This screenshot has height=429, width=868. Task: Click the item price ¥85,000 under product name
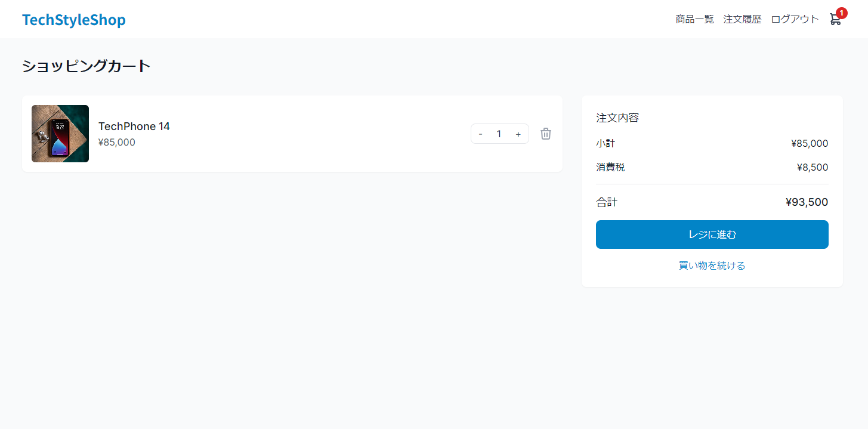tap(117, 142)
